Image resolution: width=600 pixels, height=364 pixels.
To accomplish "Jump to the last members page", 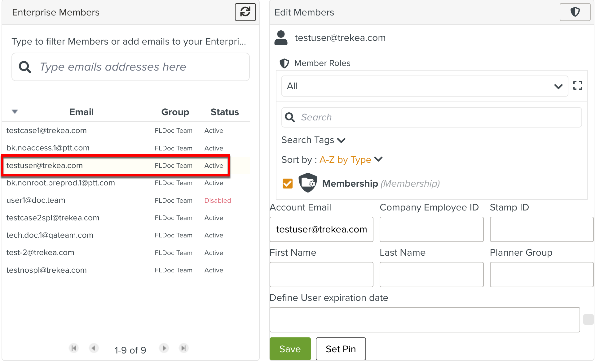I will 184,348.
